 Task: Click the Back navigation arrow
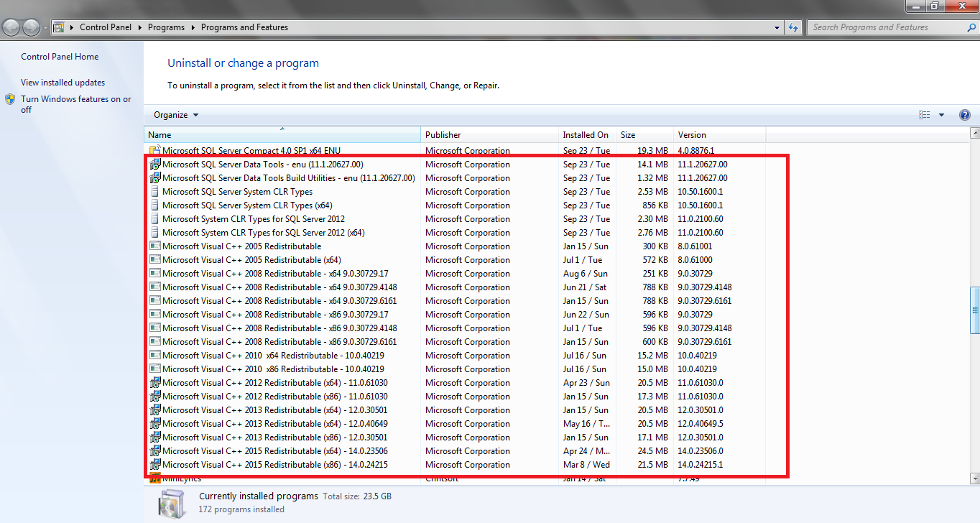11,27
